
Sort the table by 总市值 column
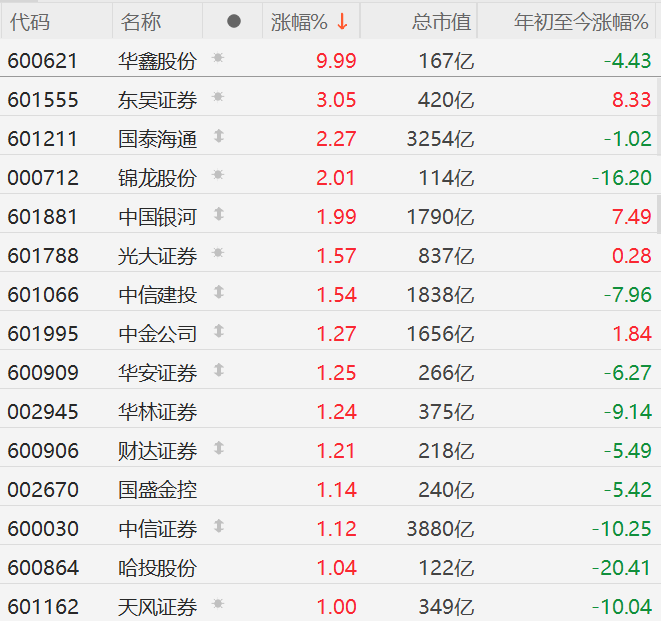click(441, 22)
